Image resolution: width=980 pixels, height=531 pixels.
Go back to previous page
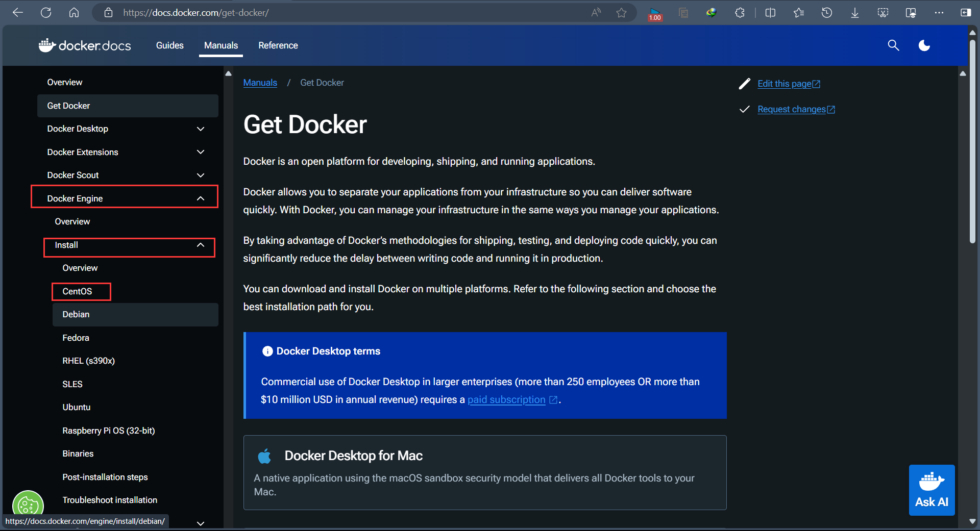coord(18,13)
